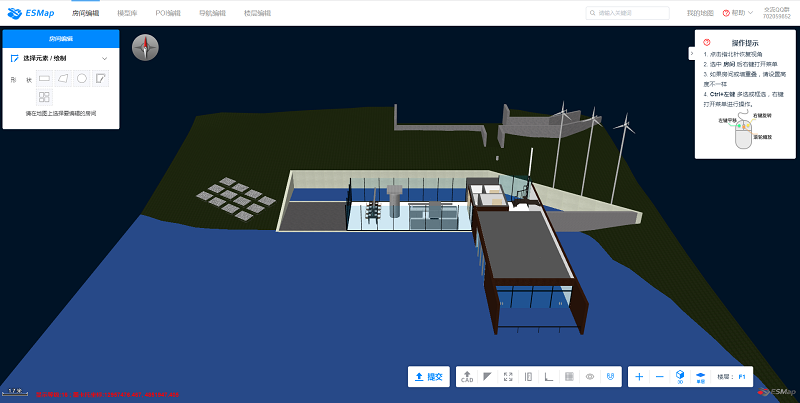Open the 导航编辑 tab
The height and width of the screenshot is (403, 800).
[212, 13]
